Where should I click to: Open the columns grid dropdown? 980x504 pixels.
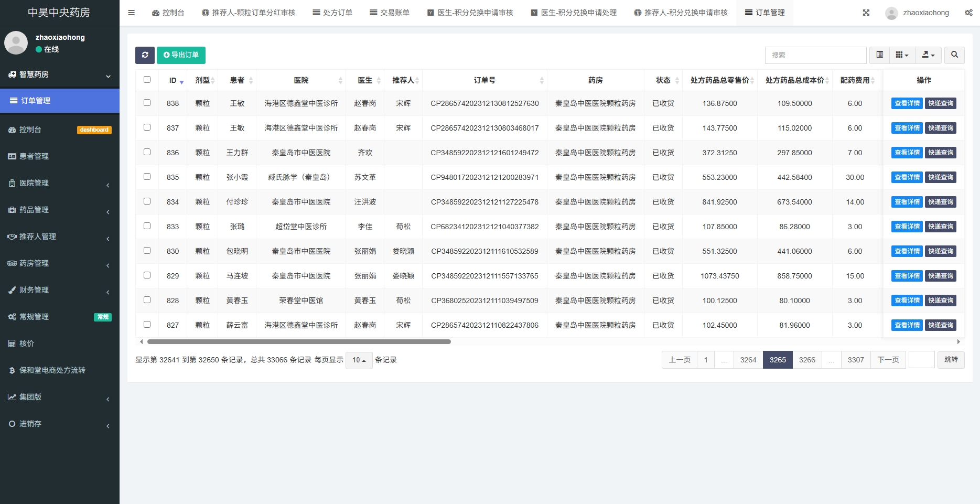click(901, 55)
